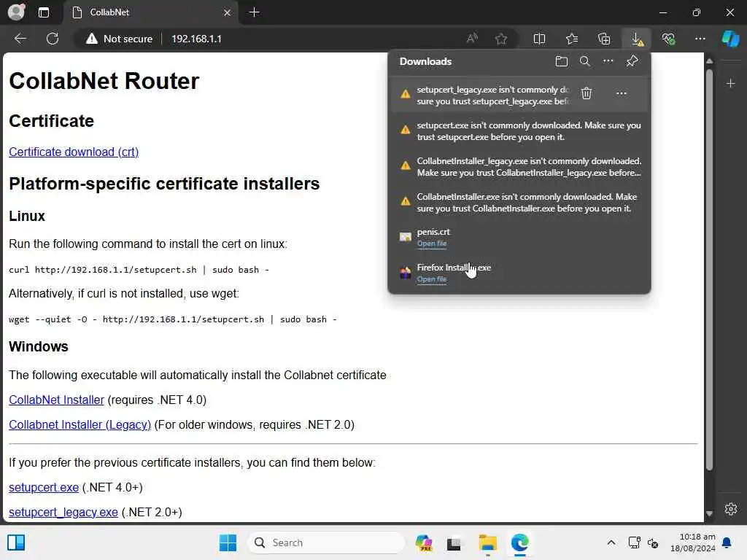Open Split screen icon
Viewport: 747px width, 560px height.
[x=539, y=39]
